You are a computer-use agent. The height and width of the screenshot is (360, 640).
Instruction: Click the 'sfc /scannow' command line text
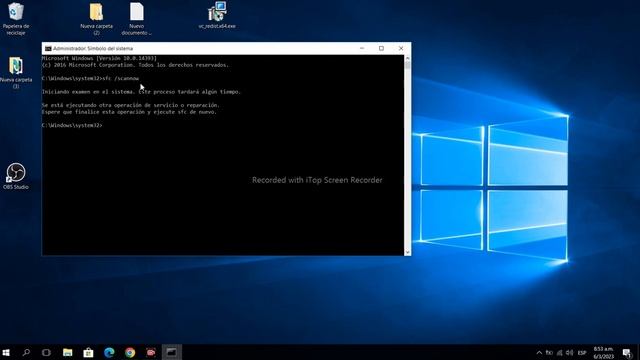tap(121, 78)
